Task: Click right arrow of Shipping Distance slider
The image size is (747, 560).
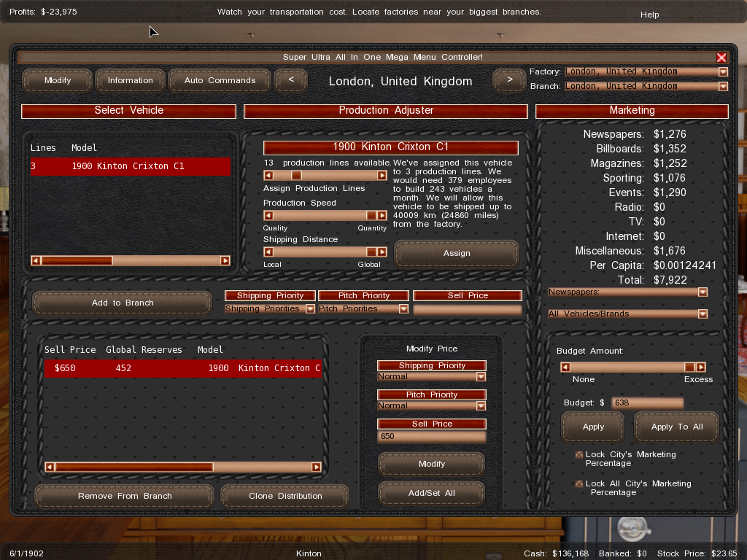Action: click(382, 252)
